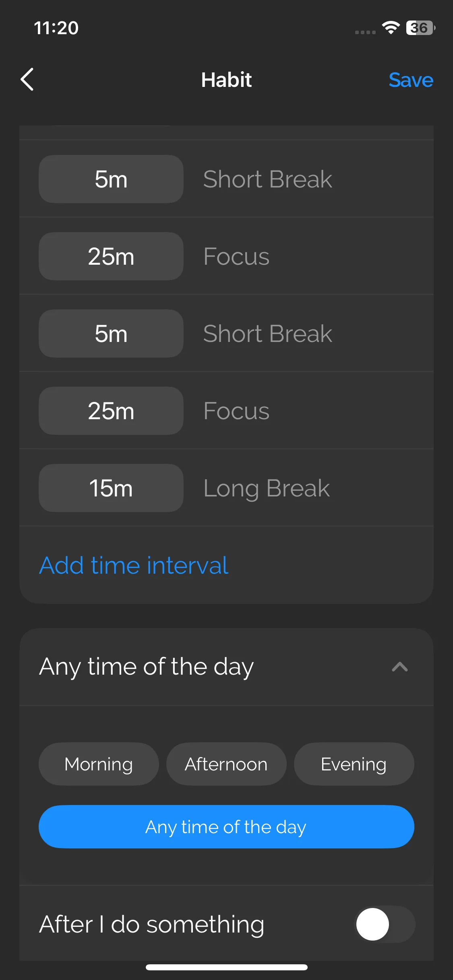Edit the upper 25m Focus duration

(x=111, y=256)
